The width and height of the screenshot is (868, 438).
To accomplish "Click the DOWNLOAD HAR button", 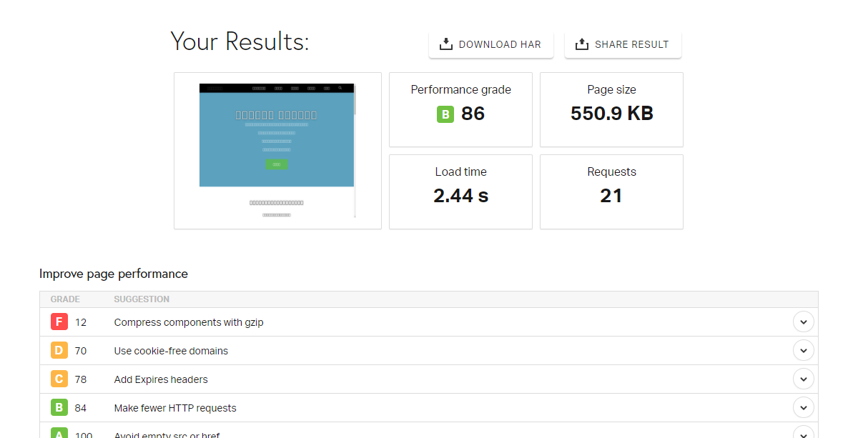I will 490,44.
